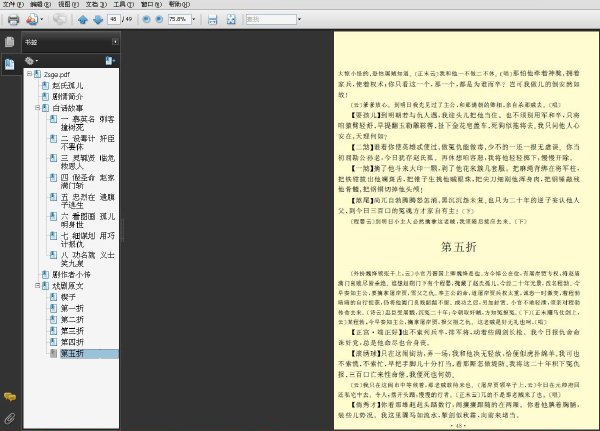Screen dimensions: 600x431
Task: Collapse the 戏剧原文 bookmark tree node
Action: click(x=38, y=286)
